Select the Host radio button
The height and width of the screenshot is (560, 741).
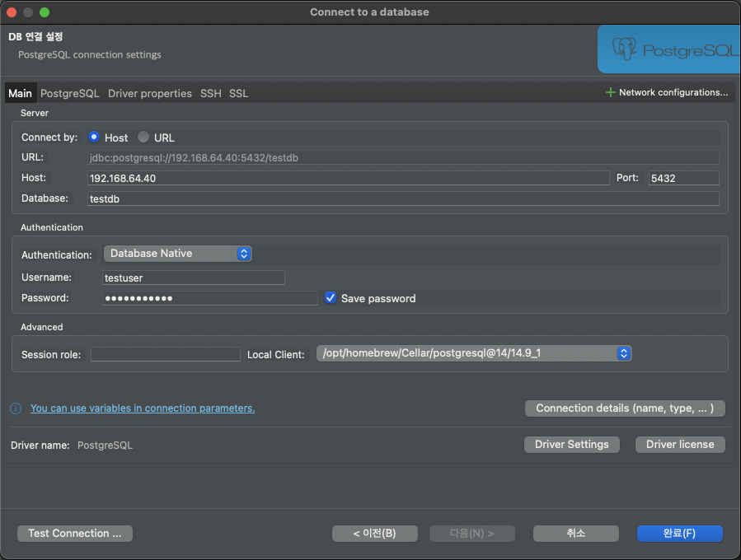tap(94, 137)
